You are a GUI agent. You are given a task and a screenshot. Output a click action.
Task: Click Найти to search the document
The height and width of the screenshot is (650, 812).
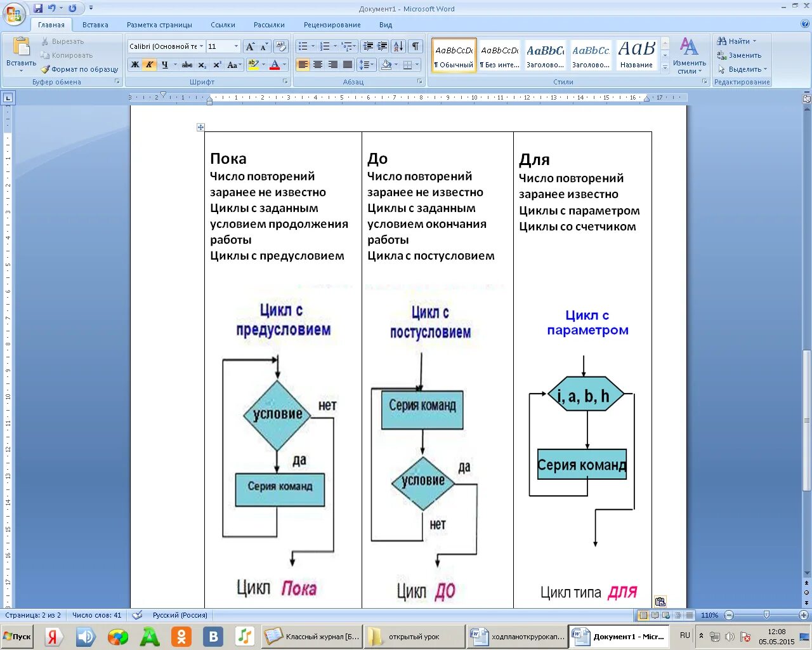click(x=737, y=41)
